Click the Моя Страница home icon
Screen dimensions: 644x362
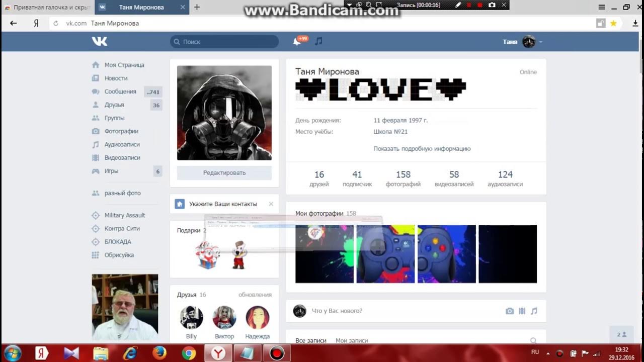96,65
